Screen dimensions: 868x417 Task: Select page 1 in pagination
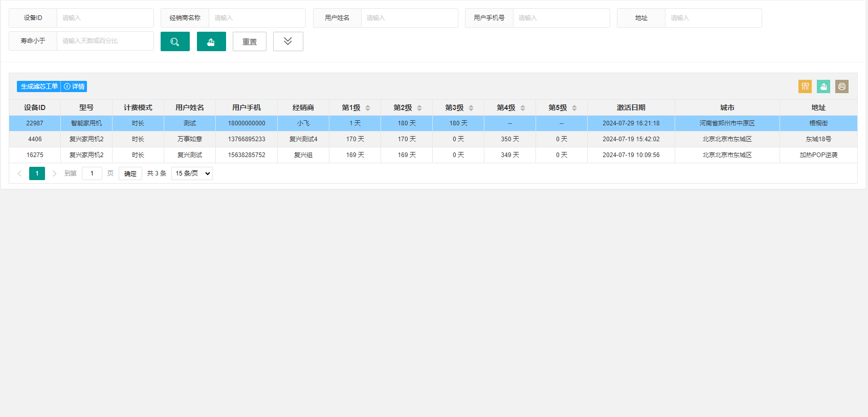37,173
